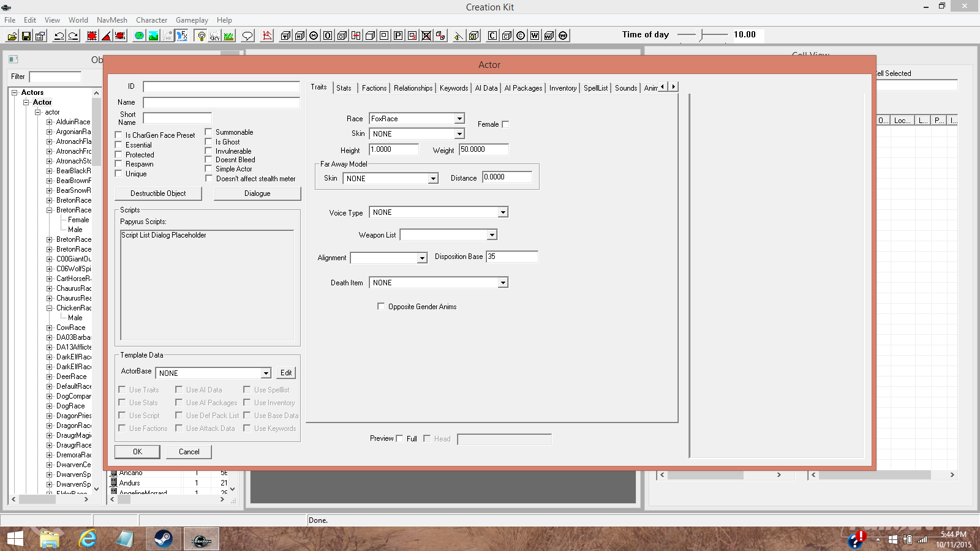The image size is (980, 551).
Task: Open the Inventory tab
Action: tap(563, 88)
